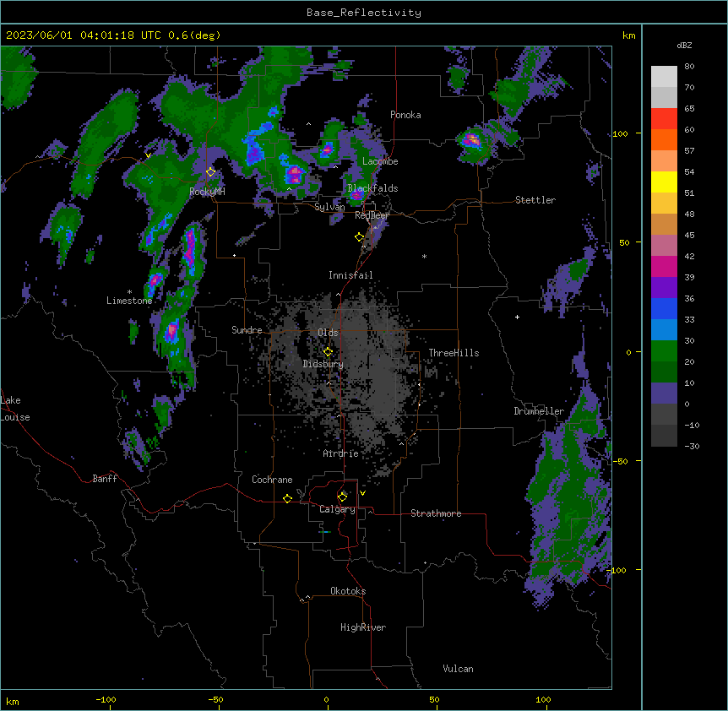The height and width of the screenshot is (711, 728).
Task: Click the Vulcan city label
Action: coord(458,669)
